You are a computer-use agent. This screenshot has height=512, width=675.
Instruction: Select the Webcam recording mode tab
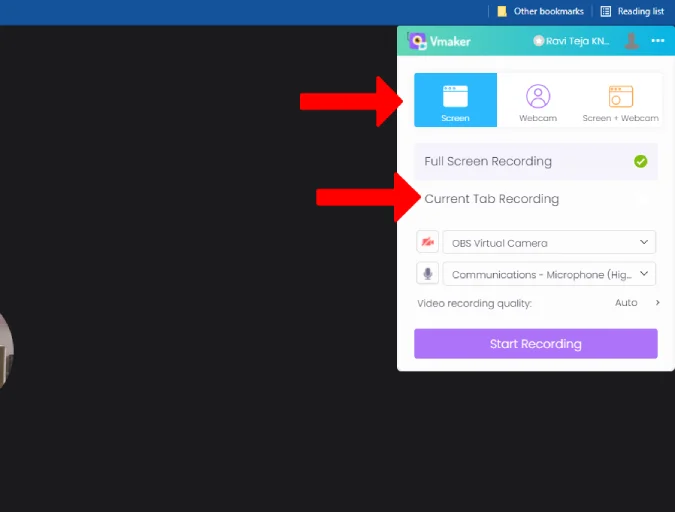tap(538, 100)
